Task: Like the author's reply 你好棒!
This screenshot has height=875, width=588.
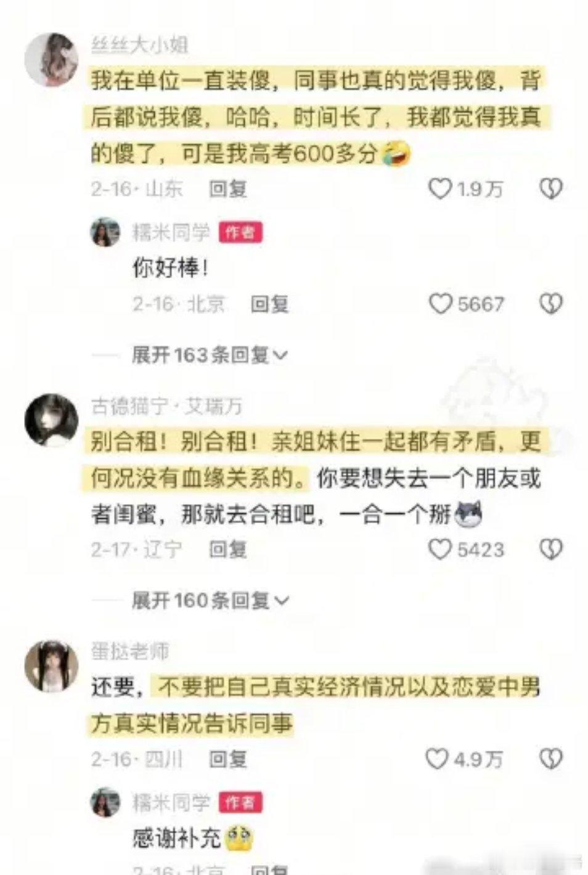Action: (x=440, y=304)
